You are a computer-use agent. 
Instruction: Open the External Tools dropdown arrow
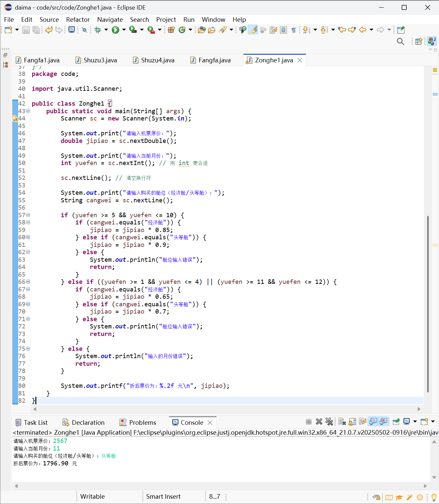pyautogui.click(x=160, y=30)
